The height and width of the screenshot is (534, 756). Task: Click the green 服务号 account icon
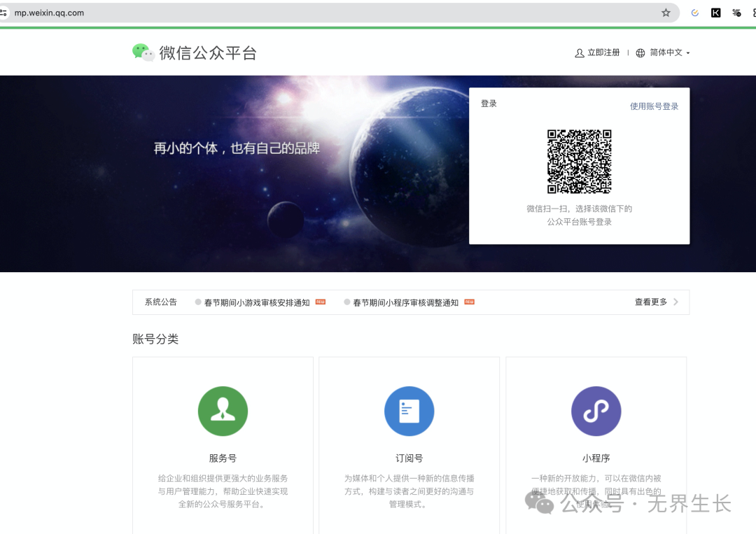[223, 411]
